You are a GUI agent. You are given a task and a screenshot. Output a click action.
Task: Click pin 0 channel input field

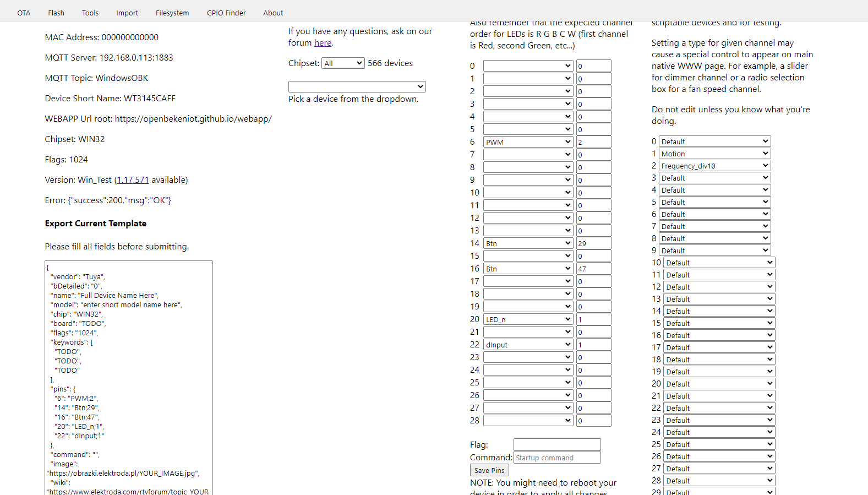click(593, 66)
